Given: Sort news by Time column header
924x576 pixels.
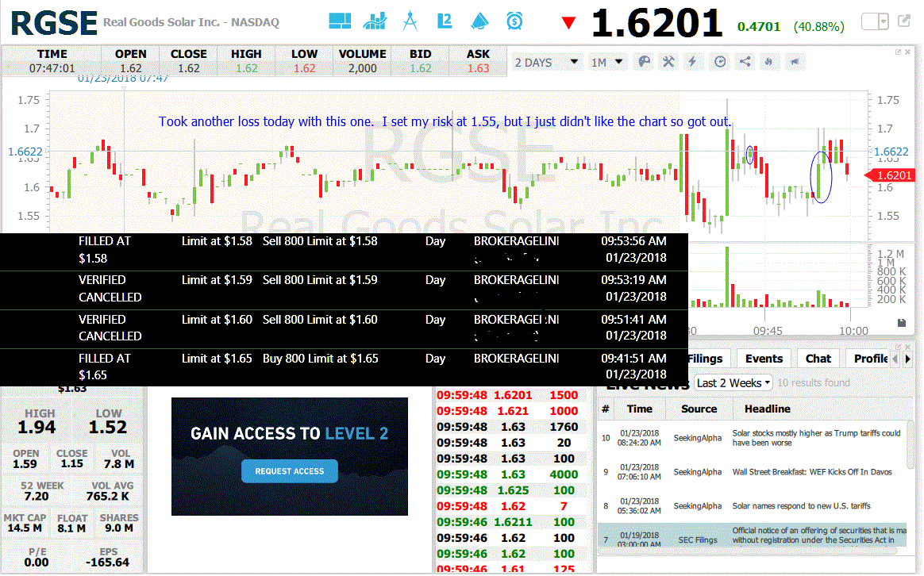Looking at the screenshot, I should [639, 409].
